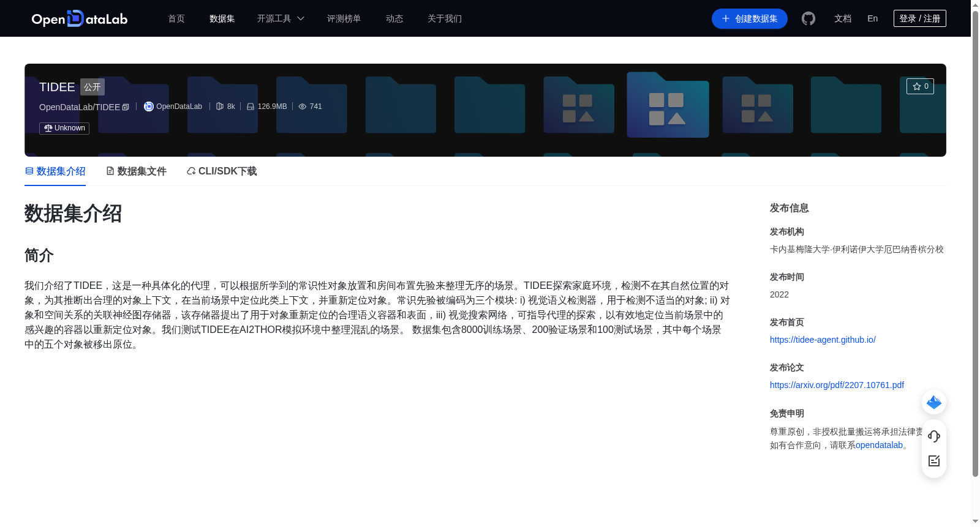Open the feedback edit icon
The height and width of the screenshot is (527, 980).
tap(934, 461)
